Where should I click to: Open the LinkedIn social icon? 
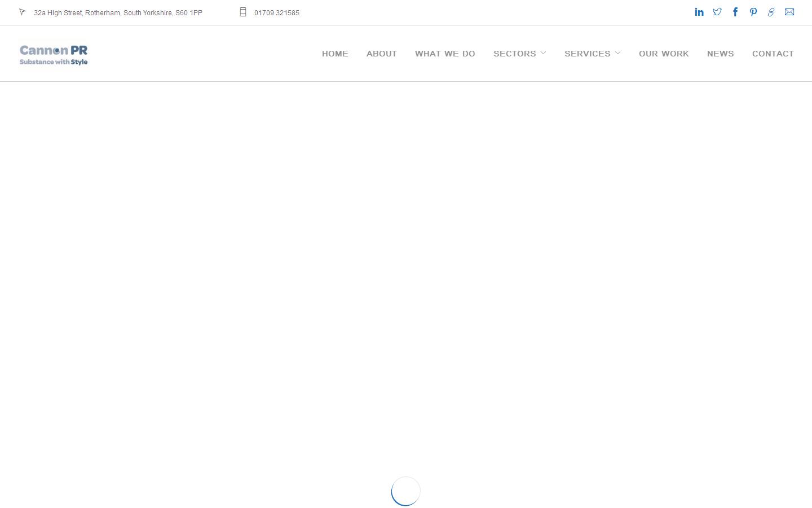[699, 12]
